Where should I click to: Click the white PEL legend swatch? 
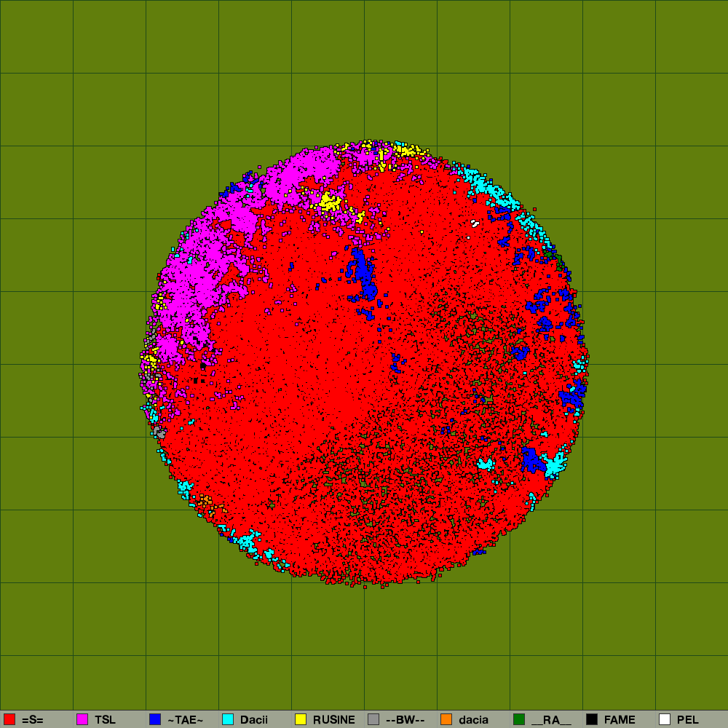[665, 719]
